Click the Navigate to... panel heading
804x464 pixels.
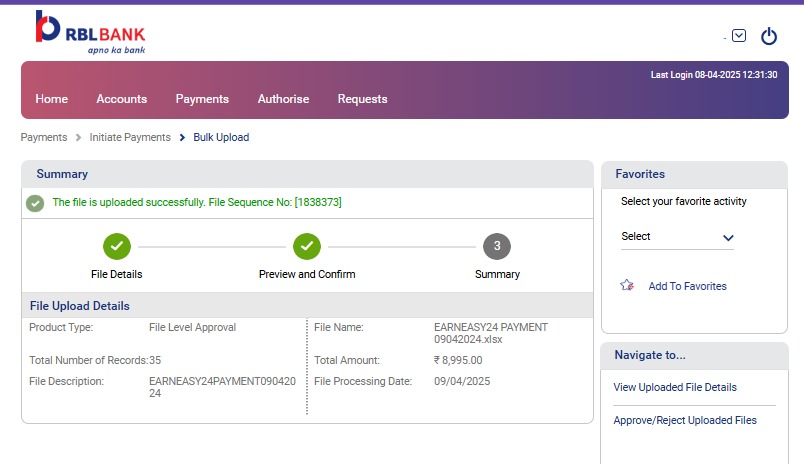[650, 355]
